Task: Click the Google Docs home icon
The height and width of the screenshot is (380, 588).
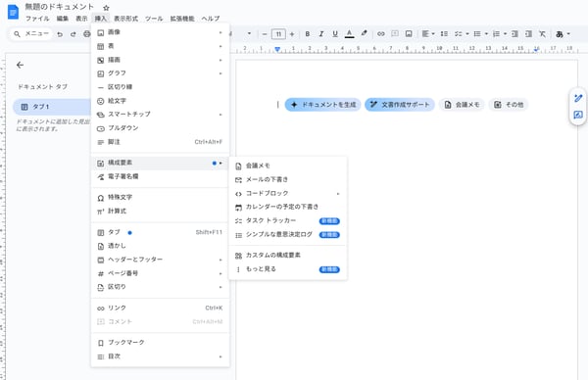Action: click(13, 12)
